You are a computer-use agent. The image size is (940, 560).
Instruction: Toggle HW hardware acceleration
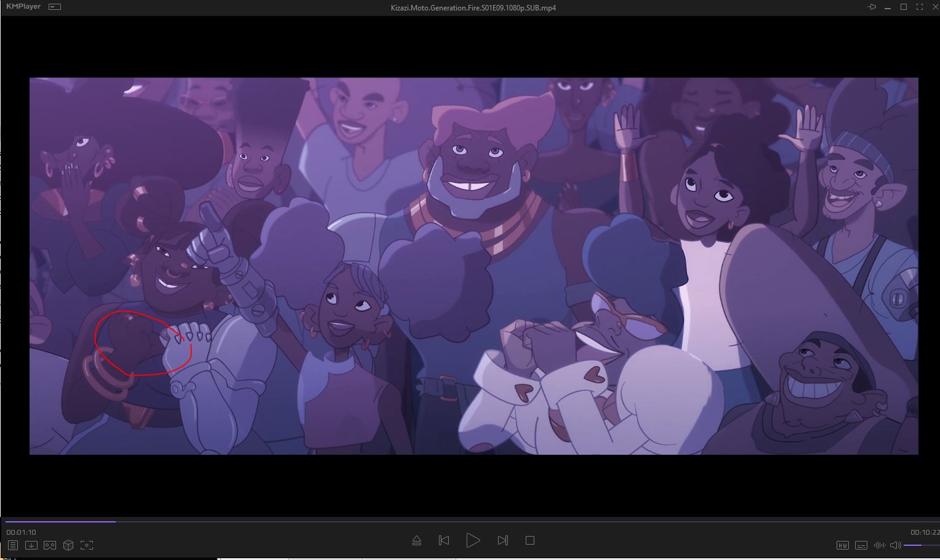(x=842, y=545)
